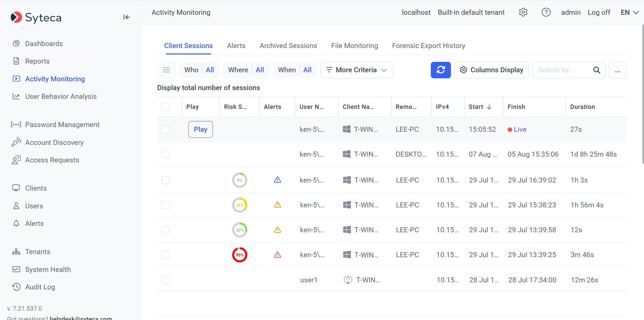
Task: Click the blue alert icon in 9% risk row
Action: click(x=277, y=180)
